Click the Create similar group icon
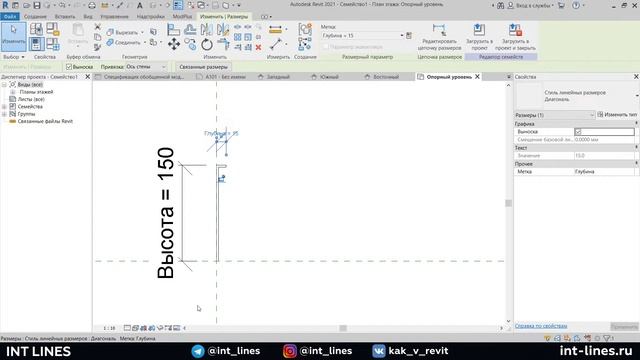This screenshot has width=640, height=360. pos(305,30)
